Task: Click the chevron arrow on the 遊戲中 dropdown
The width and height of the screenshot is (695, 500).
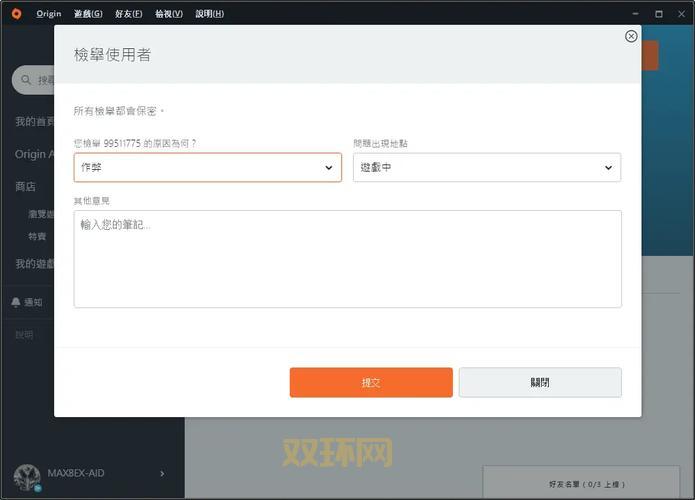Action: (609, 168)
